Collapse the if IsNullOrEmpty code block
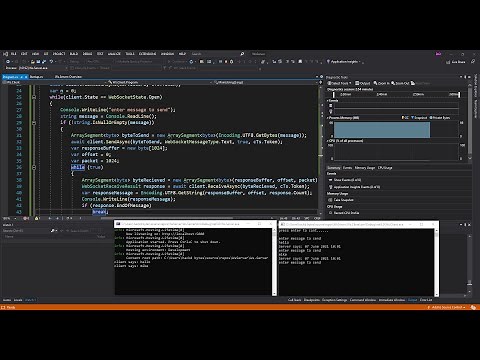Screen dimensions: 480x360 coord(34,123)
